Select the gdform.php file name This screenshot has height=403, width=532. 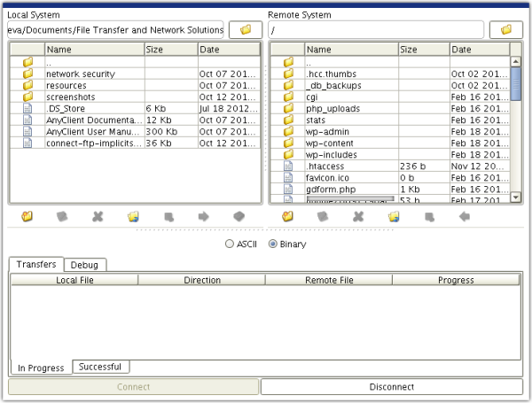[331, 190]
